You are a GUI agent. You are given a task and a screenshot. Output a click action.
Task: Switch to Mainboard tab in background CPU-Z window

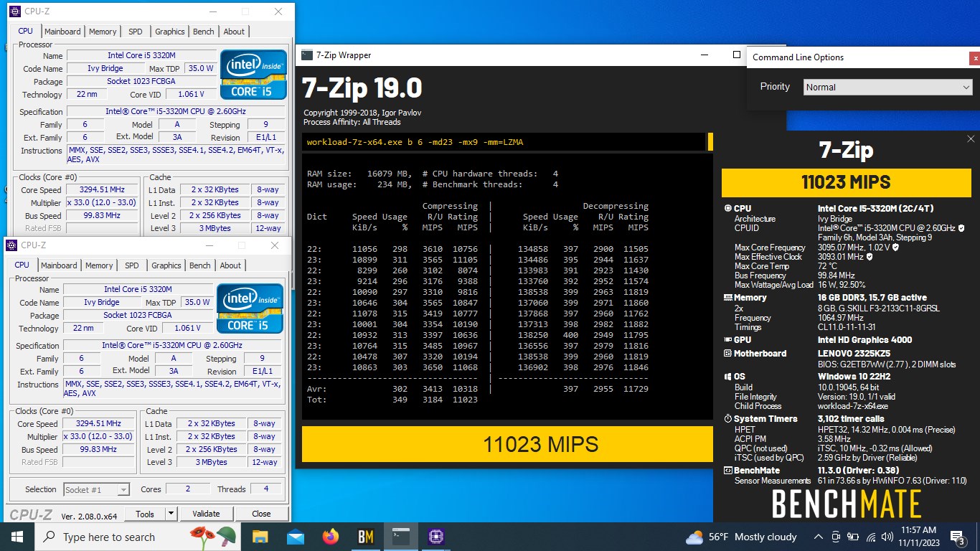pos(62,32)
